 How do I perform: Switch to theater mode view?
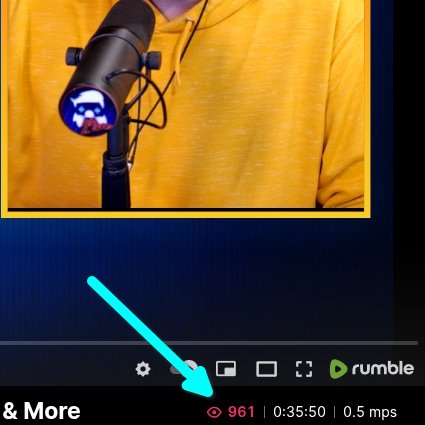pos(266,369)
